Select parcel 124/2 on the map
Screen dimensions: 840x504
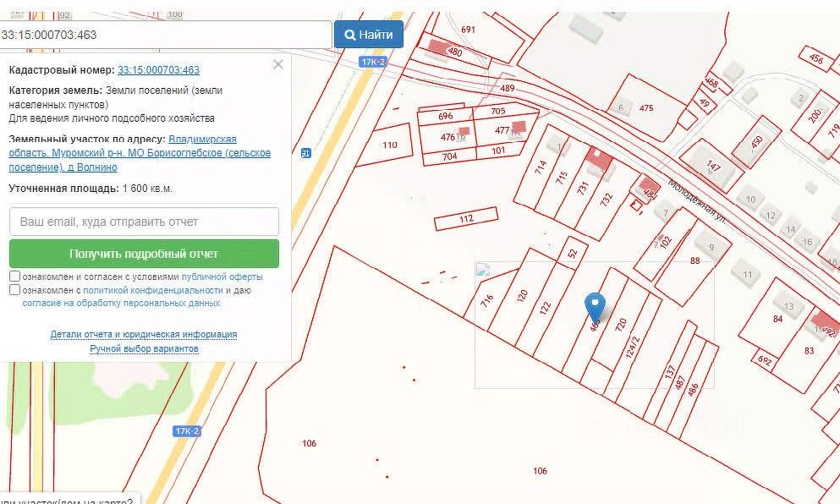pos(633,347)
